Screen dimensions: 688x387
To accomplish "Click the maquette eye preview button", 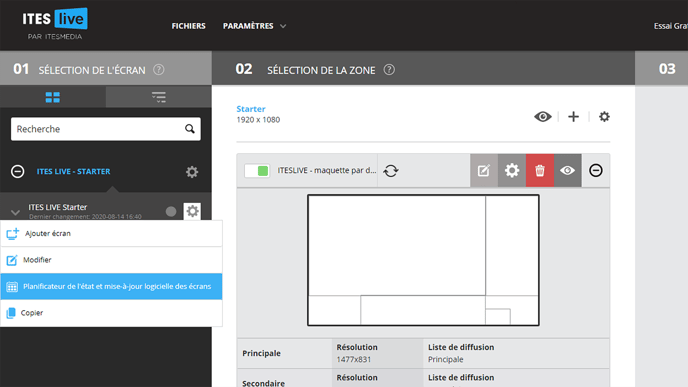I will pos(567,170).
